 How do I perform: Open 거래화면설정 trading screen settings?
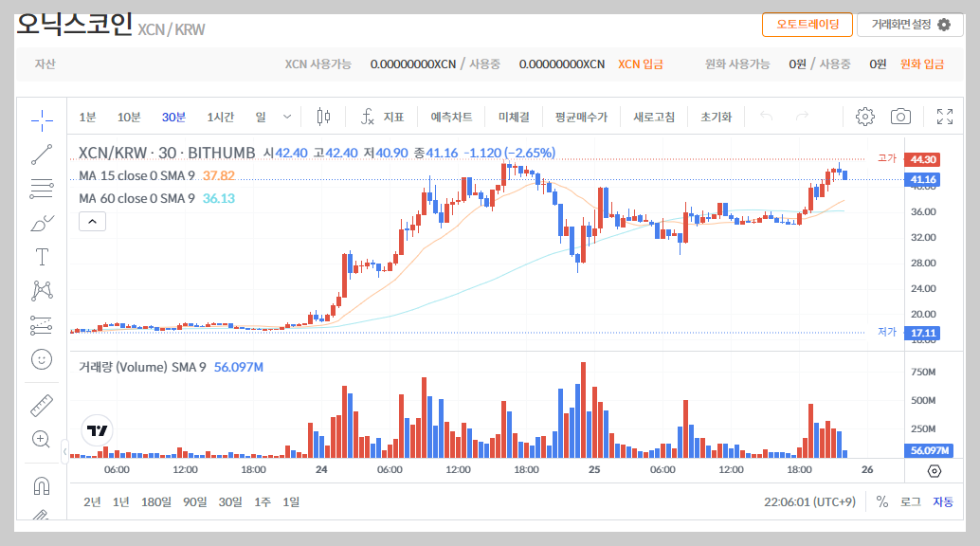point(910,25)
